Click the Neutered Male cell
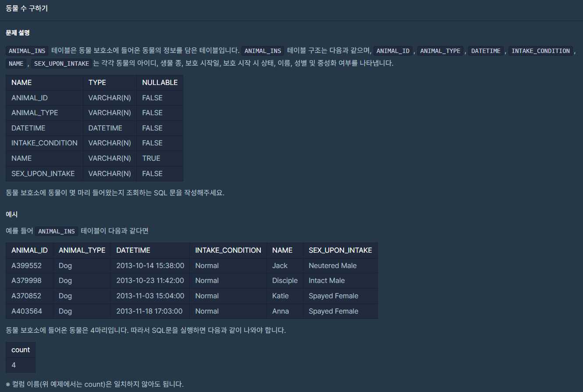The width and height of the screenshot is (583, 392). [332, 265]
